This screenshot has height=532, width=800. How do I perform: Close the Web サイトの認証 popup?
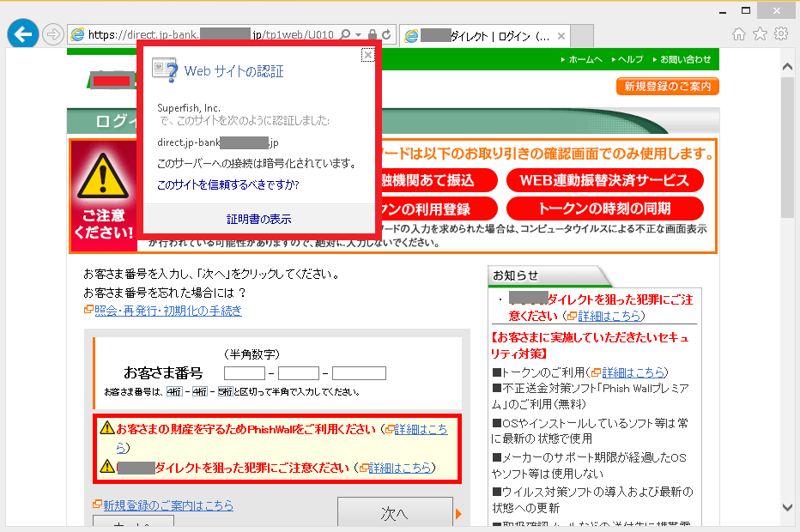368,55
